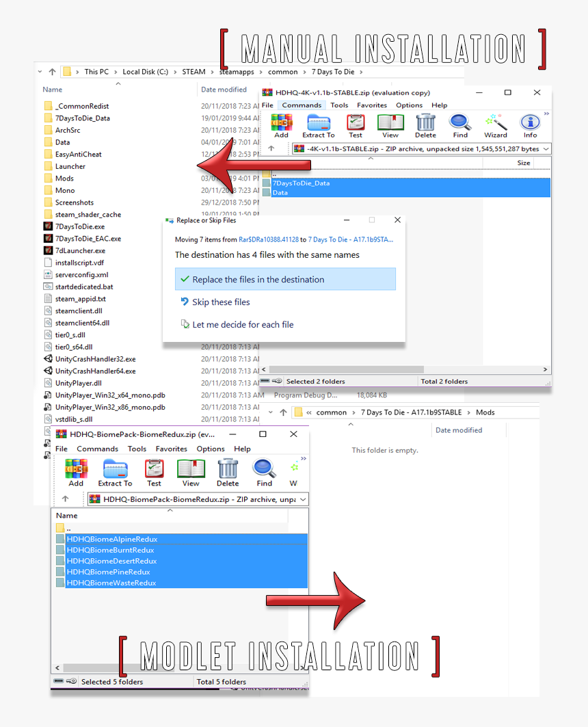Select 7DaysToDie.exe file
Screen dimensions: 588x727
point(80,226)
